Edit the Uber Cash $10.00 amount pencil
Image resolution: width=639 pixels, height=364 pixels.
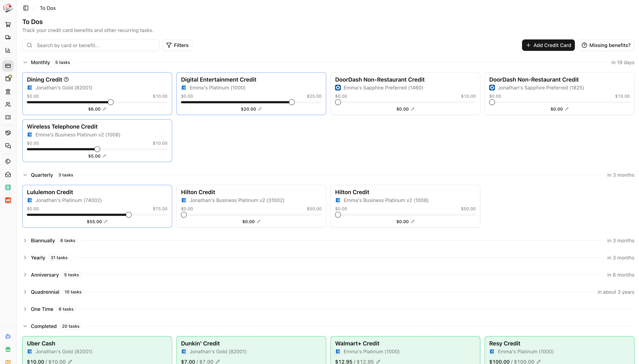pos(70,362)
